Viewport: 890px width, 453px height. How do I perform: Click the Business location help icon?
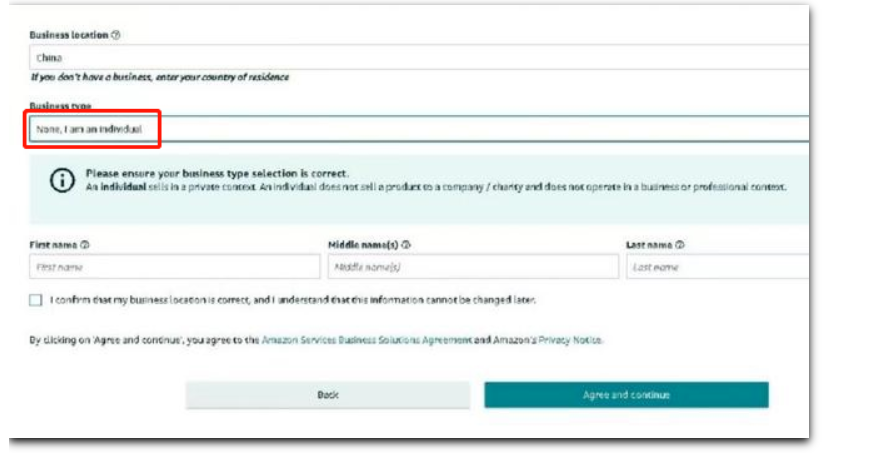(x=116, y=35)
